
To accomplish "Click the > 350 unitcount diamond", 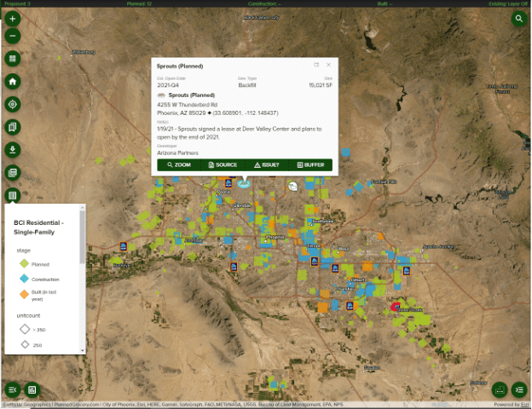I will [x=25, y=329].
